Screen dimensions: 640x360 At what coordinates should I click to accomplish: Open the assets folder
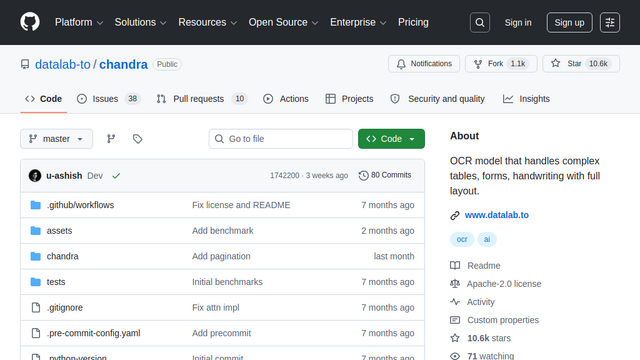click(x=59, y=231)
